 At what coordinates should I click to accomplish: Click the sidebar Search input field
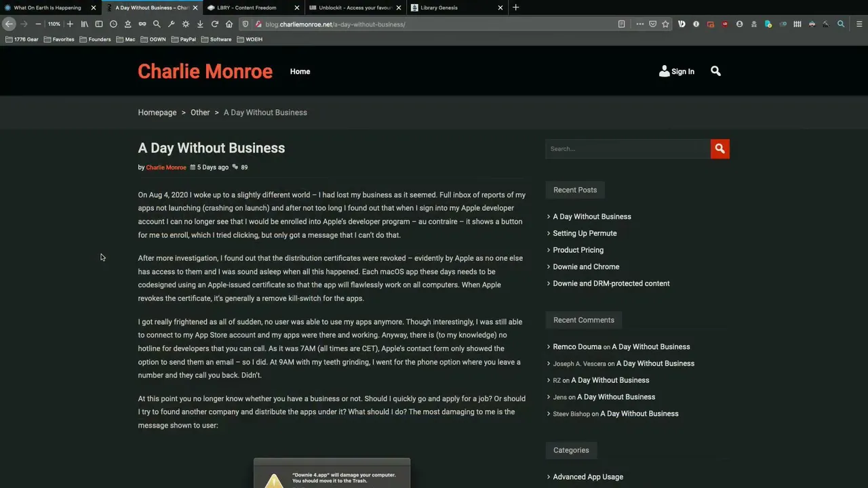(x=627, y=148)
